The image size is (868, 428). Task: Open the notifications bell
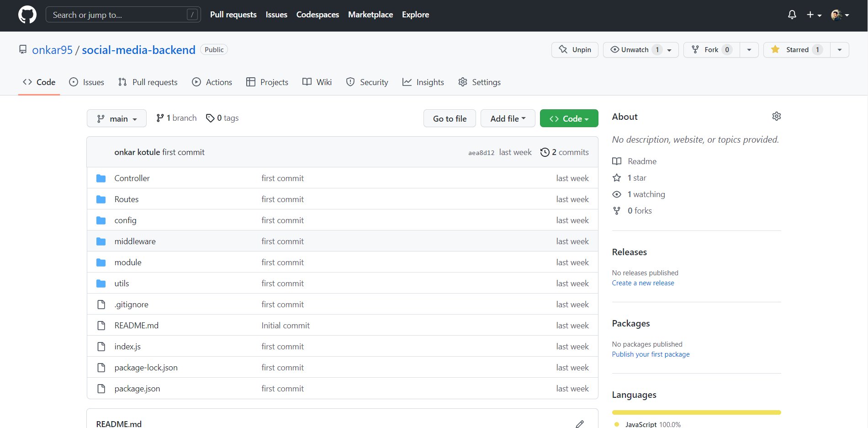click(792, 15)
